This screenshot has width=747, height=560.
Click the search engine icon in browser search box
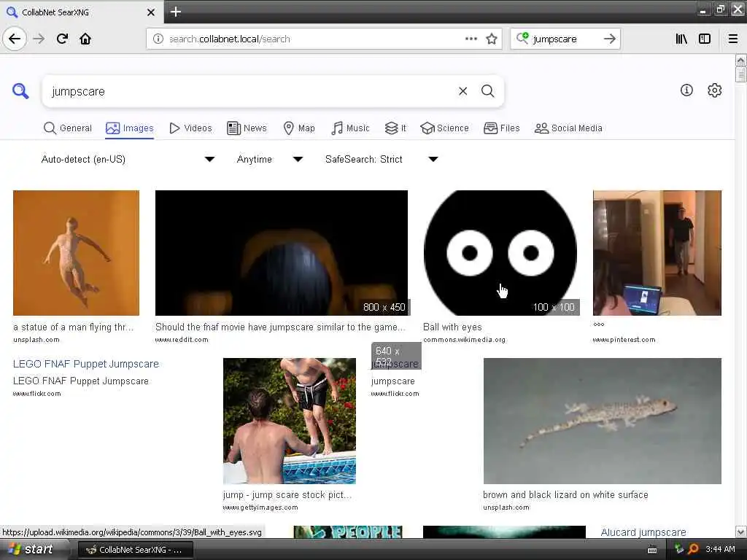click(x=522, y=38)
